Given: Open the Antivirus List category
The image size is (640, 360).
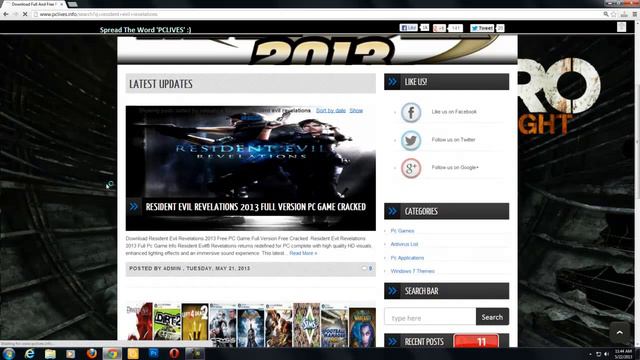Looking at the screenshot, I should click(404, 244).
